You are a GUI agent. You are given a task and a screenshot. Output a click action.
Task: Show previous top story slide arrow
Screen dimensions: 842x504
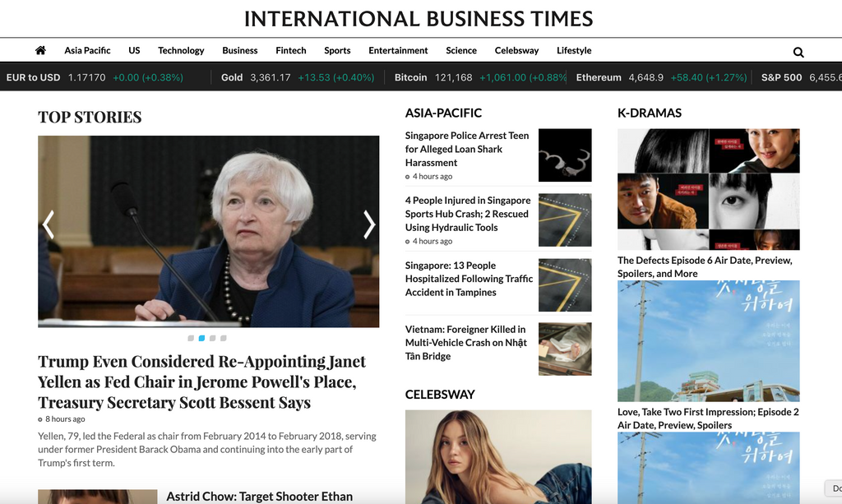[x=49, y=224]
